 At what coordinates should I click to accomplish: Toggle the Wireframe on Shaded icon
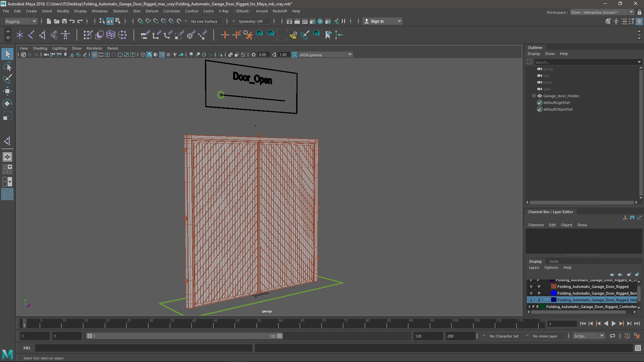point(162,54)
